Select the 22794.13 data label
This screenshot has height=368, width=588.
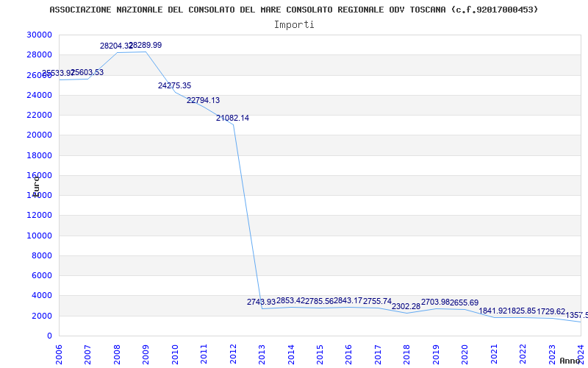[203, 101]
